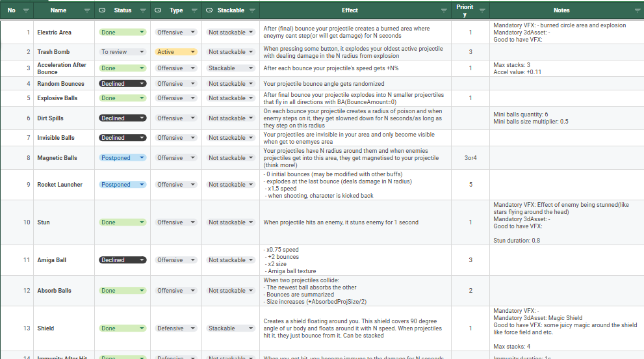Open Type dropdown for Rocket Launcher
Screen dimensions: 644x359
coord(176,185)
